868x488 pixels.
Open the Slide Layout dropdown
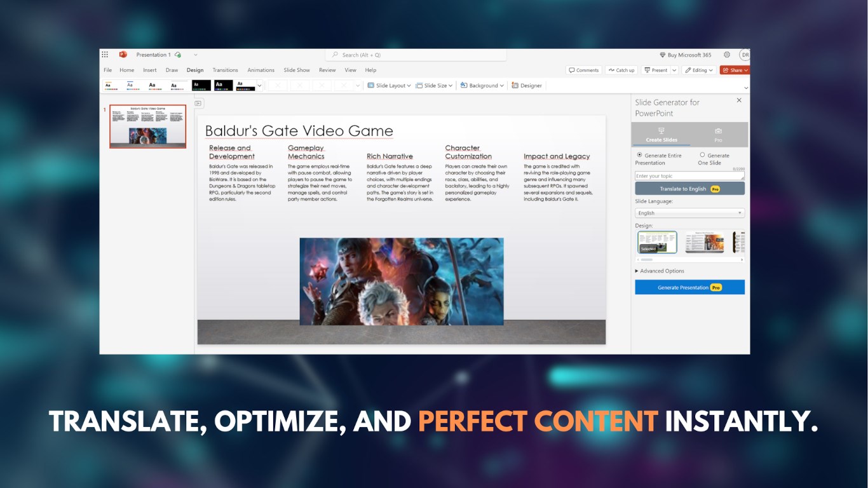389,85
